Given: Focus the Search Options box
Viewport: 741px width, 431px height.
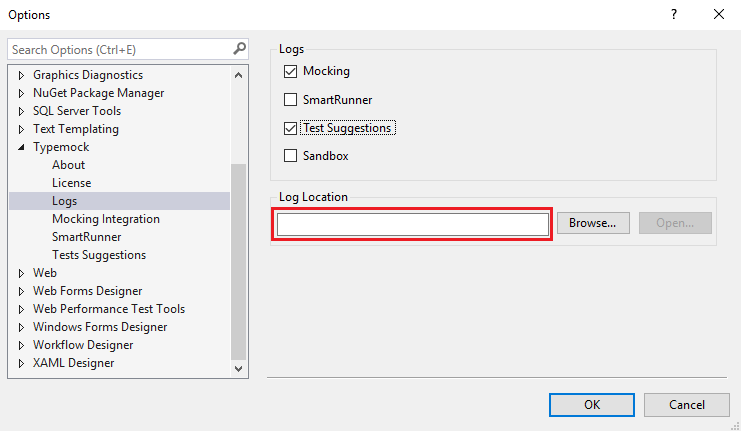Looking at the screenshot, I should point(118,49).
